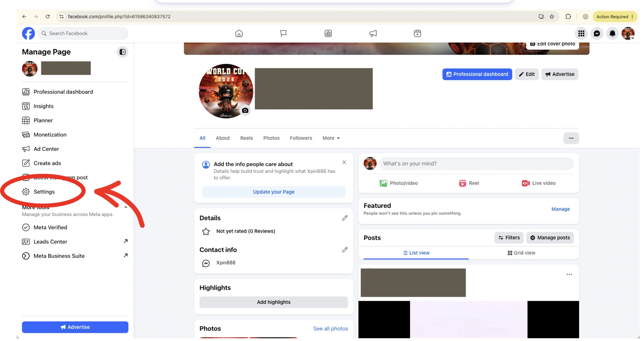This screenshot has height=341, width=644.
Task: Open the dashboard chart icon in top nav
Action: point(328,33)
